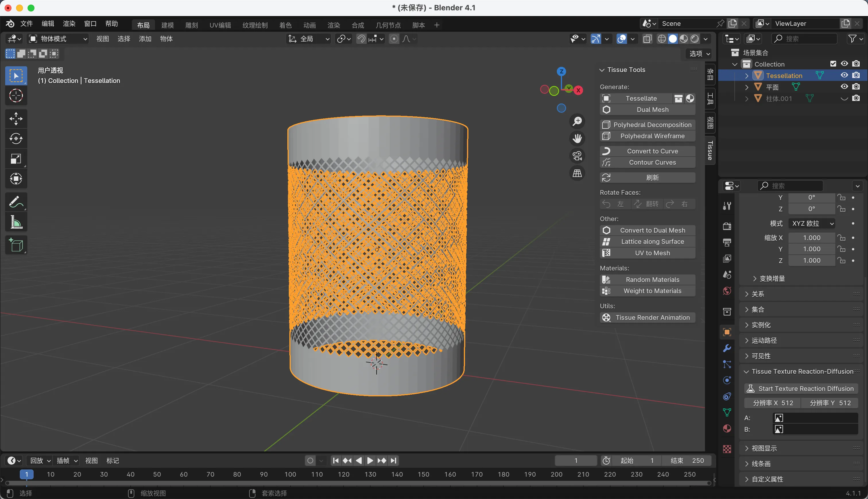This screenshot has width=868, height=499.
Task: Select the Measure ruler tool
Action: pyautogui.click(x=16, y=222)
